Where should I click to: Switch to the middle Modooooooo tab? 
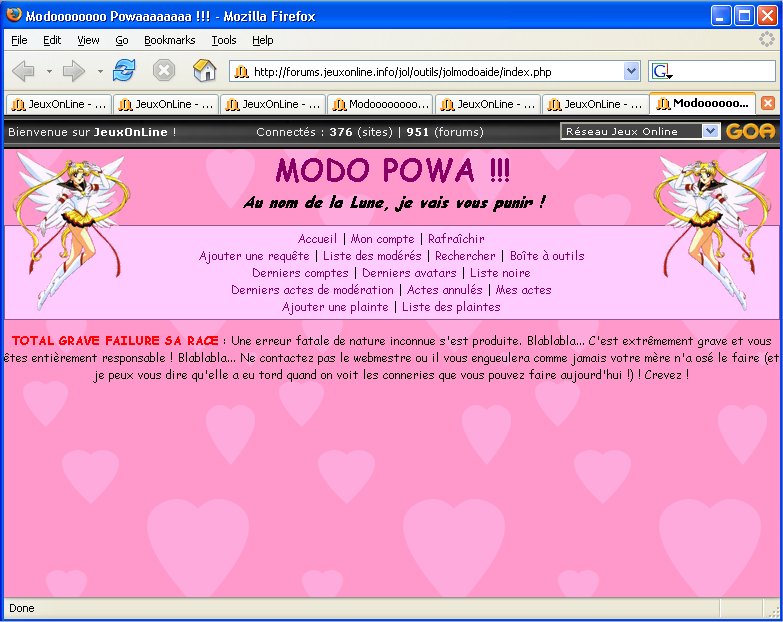(381, 104)
